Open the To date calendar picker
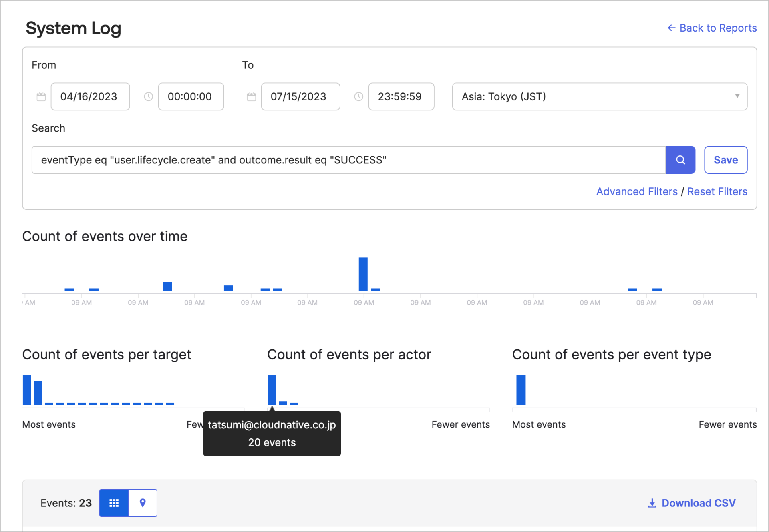This screenshot has width=769, height=532. 251,96
